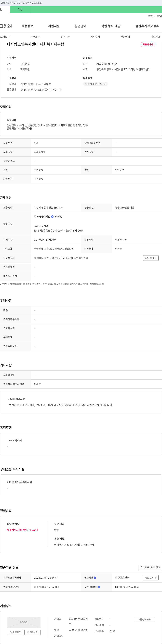Click the help icon next to 인증기관
The height and width of the screenshot is (644, 162).
95,578
